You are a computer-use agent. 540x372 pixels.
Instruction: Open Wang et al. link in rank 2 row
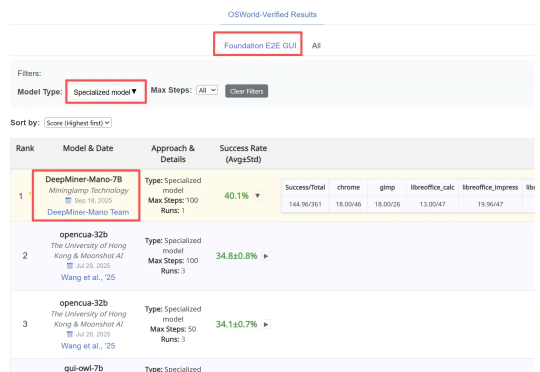(88, 277)
